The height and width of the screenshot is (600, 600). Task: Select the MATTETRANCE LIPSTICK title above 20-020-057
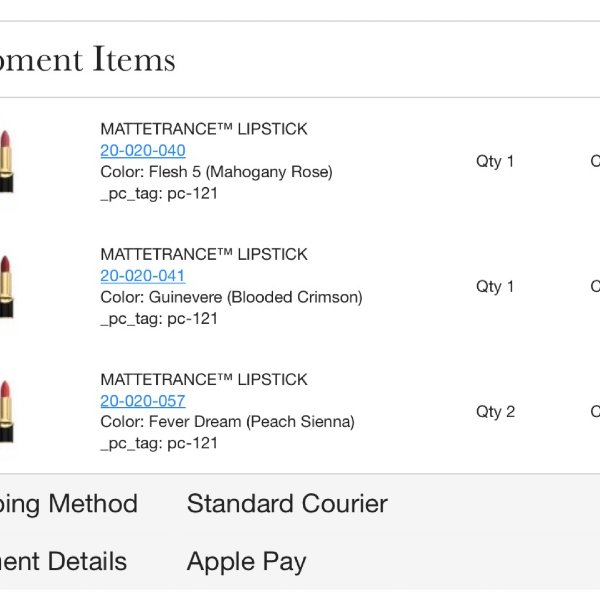pos(204,379)
